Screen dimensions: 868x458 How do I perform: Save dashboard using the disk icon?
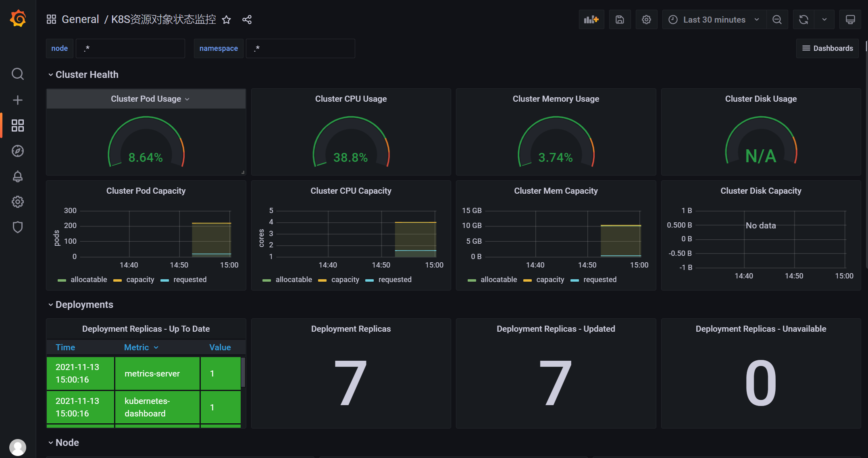(x=620, y=19)
